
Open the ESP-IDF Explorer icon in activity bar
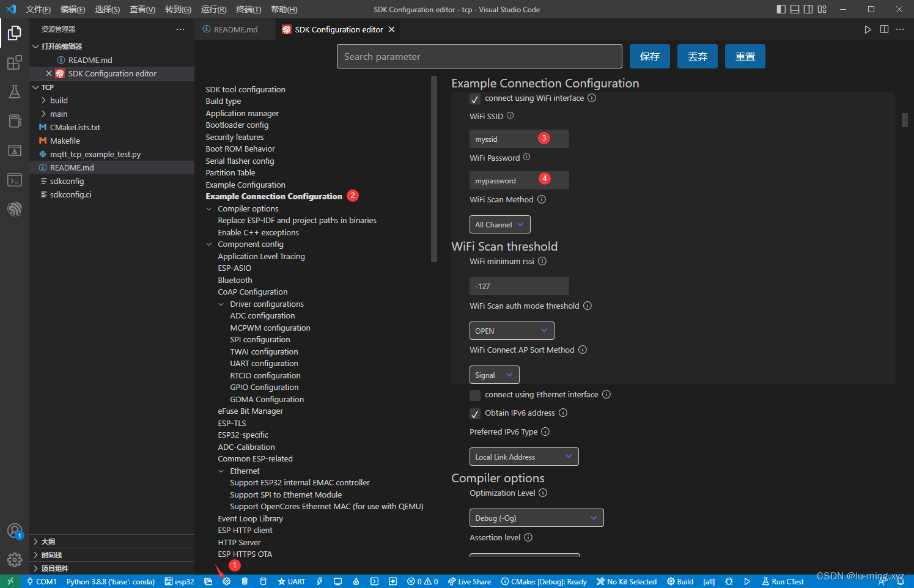pyautogui.click(x=15, y=209)
